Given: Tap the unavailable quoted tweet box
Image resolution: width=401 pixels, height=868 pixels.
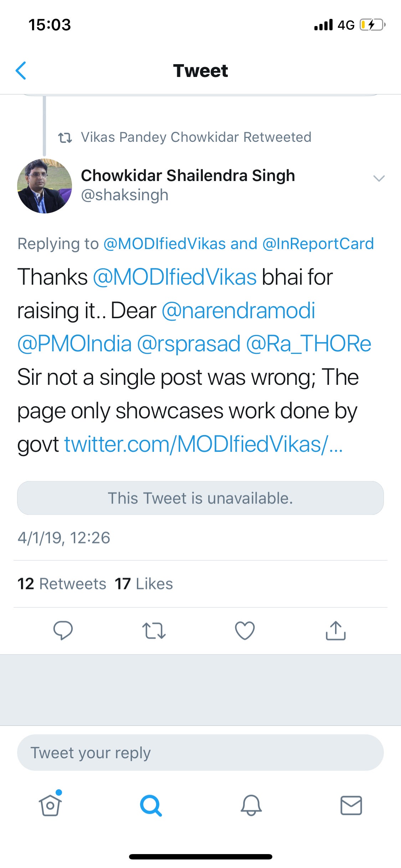Looking at the screenshot, I should tap(200, 498).
